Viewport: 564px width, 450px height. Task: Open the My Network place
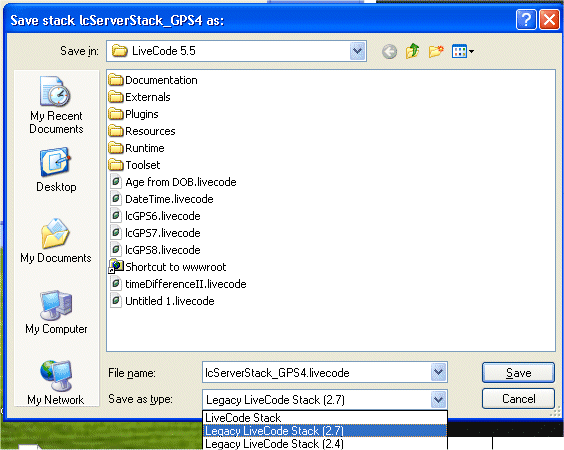coord(56,382)
